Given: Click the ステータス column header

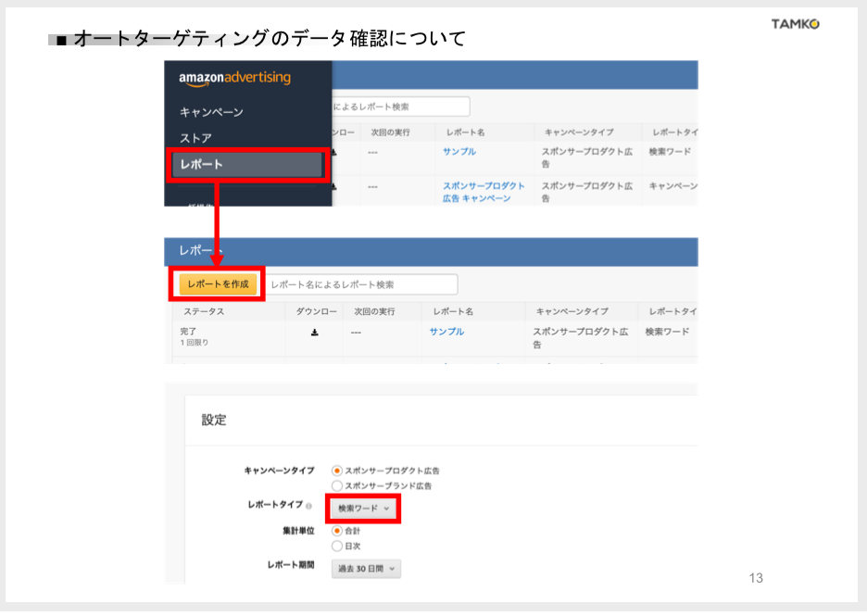Looking at the screenshot, I should (x=204, y=311).
